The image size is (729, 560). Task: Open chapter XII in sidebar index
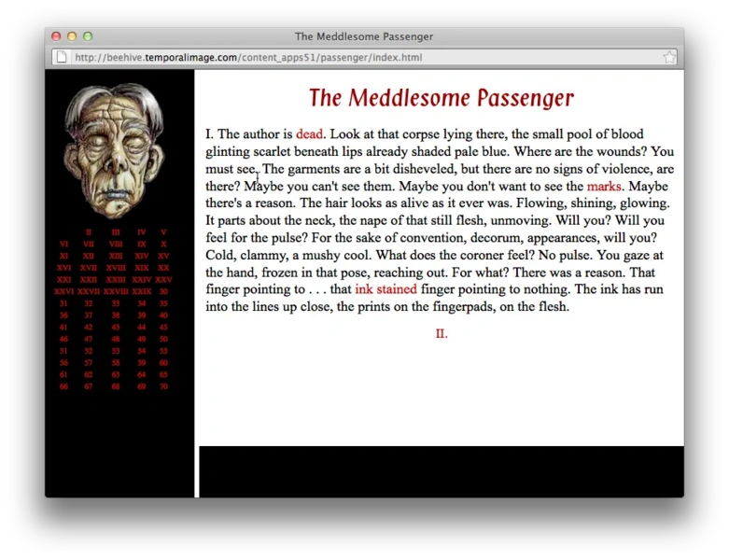coord(89,256)
